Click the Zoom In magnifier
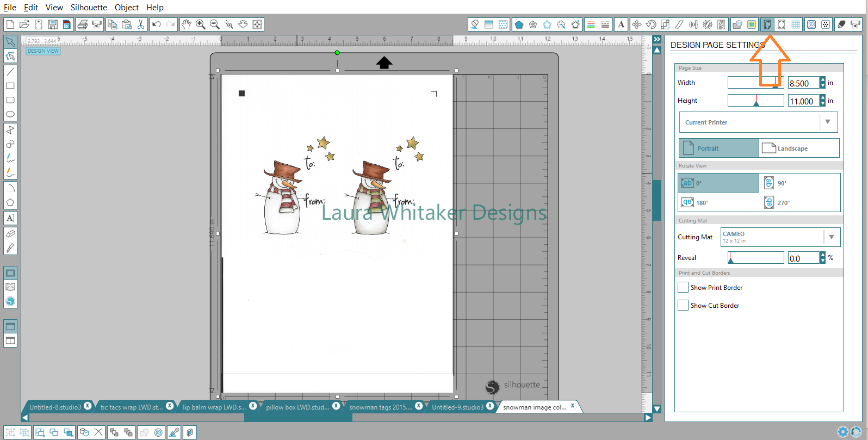The height and width of the screenshot is (440, 868). point(200,24)
